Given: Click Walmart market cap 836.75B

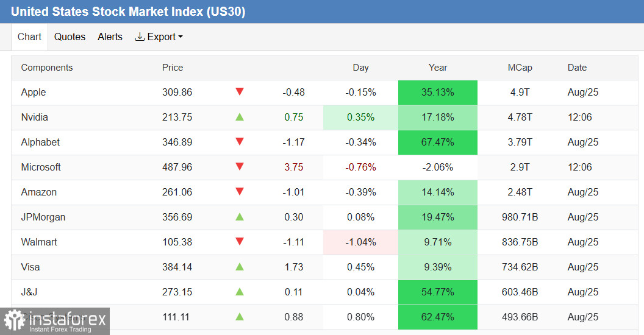Looking at the screenshot, I should tap(520, 242).
